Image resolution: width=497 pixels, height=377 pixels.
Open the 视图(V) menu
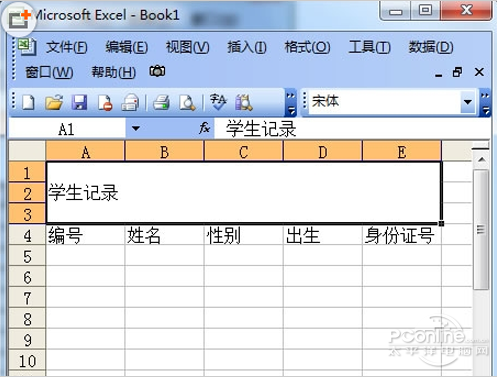(188, 47)
